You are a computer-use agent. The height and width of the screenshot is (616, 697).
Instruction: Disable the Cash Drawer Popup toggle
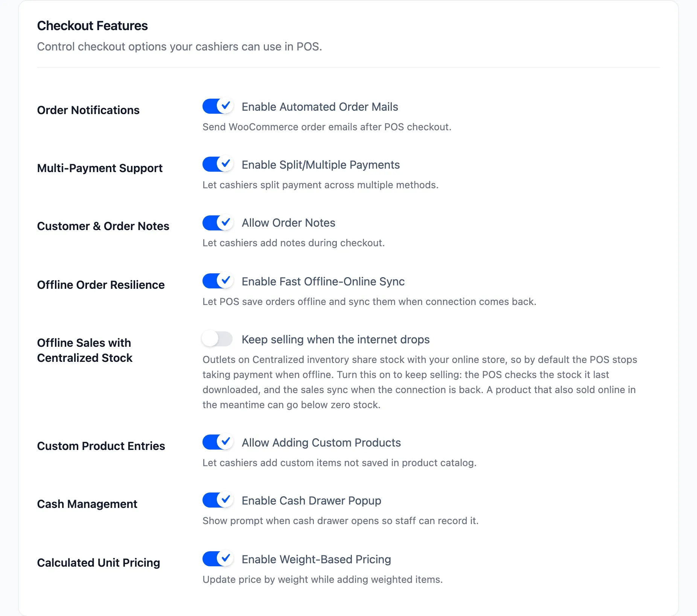pyautogui.click(x=218, y=500)
